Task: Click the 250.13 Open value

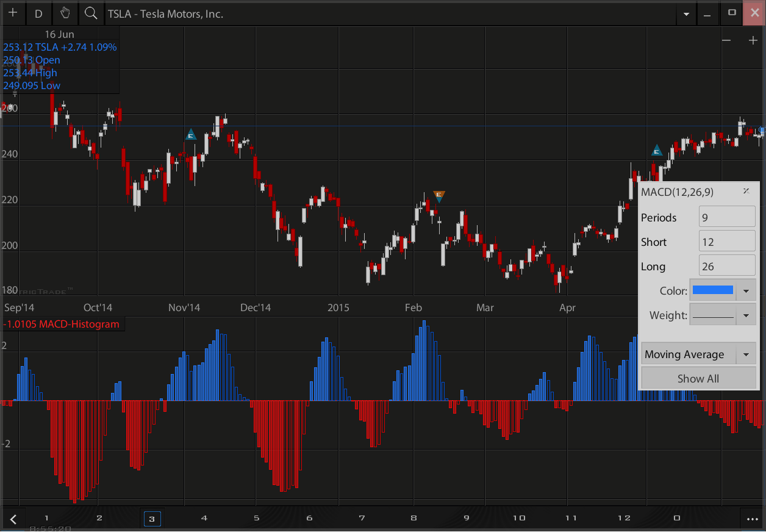Action: (32, 60)
